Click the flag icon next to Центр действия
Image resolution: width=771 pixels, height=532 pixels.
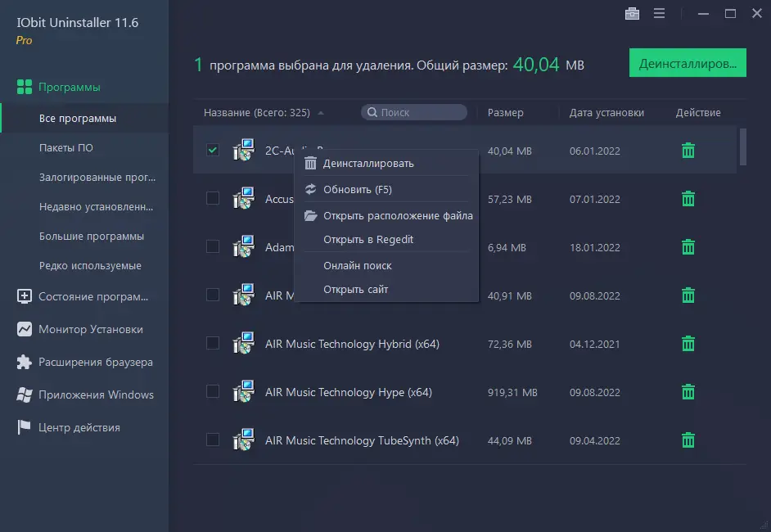tap(23, 427)
